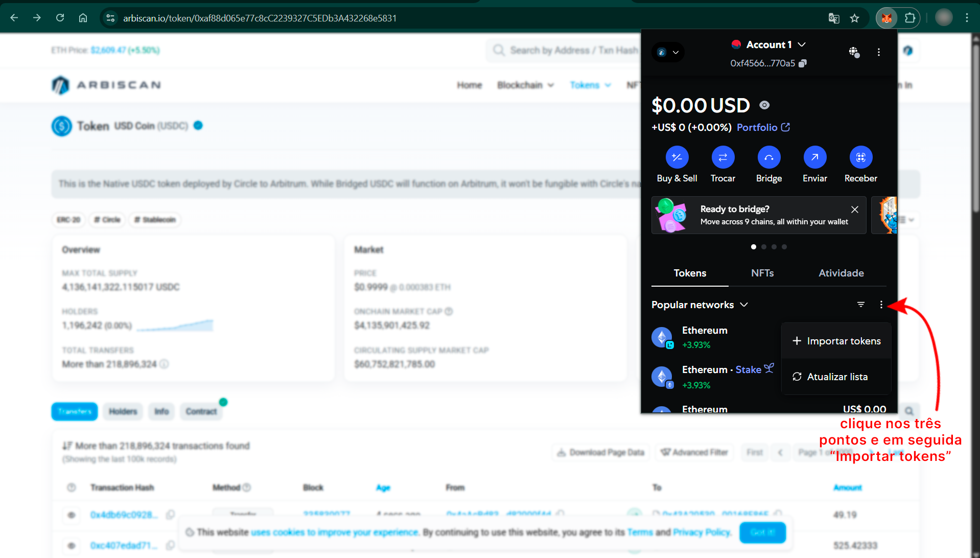Open the Chrome three-dot menu
Viewport: 980px width, 558px height.
click(x=967, y=18)
